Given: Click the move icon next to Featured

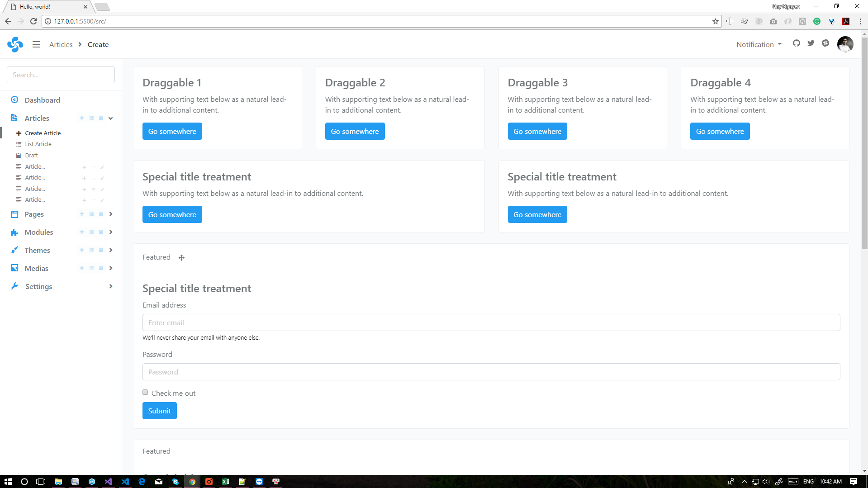Looking at the screenshot, I should (181, 258).
